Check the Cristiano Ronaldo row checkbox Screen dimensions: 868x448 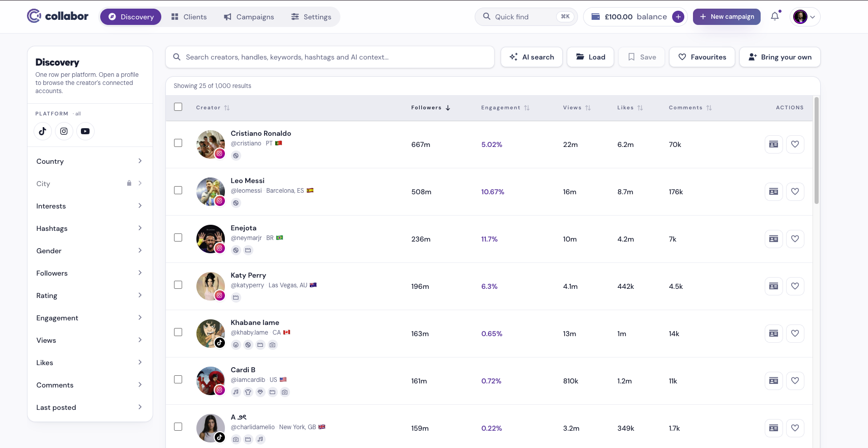click(178, 143)
